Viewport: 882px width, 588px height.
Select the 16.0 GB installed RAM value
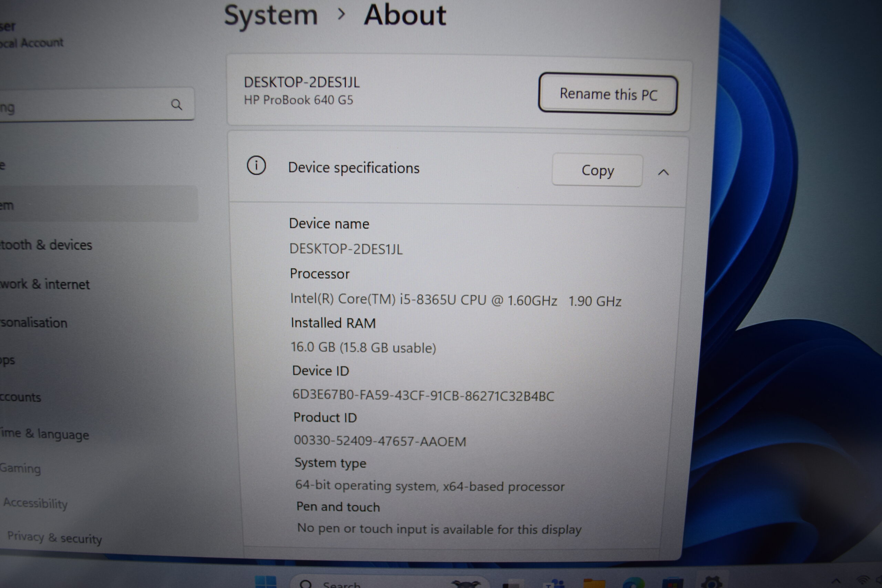pyautogui.click(x=363, y=348)
